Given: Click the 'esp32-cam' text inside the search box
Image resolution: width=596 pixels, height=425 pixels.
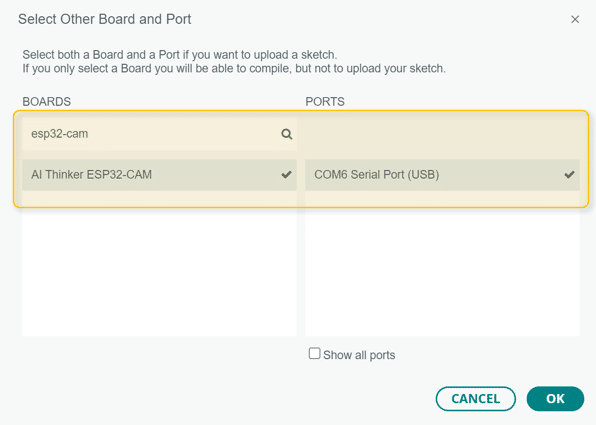Looking at the screenshot, I should (60, 134).
